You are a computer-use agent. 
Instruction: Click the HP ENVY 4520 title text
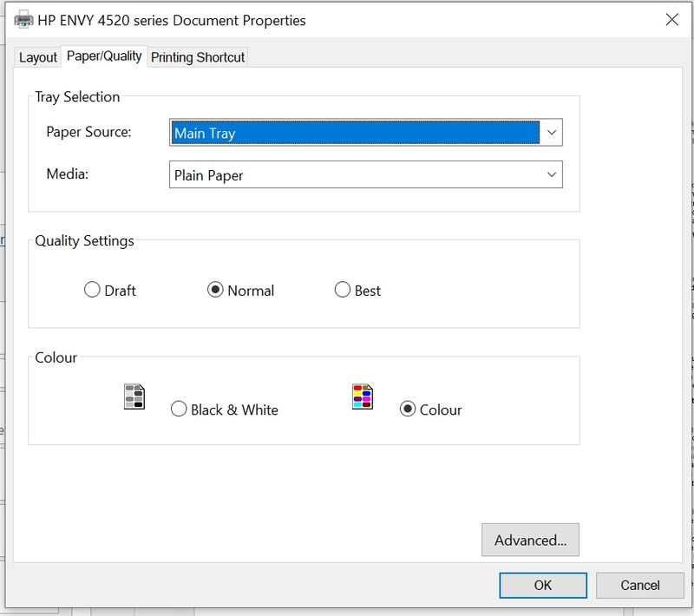click(172, 21)
